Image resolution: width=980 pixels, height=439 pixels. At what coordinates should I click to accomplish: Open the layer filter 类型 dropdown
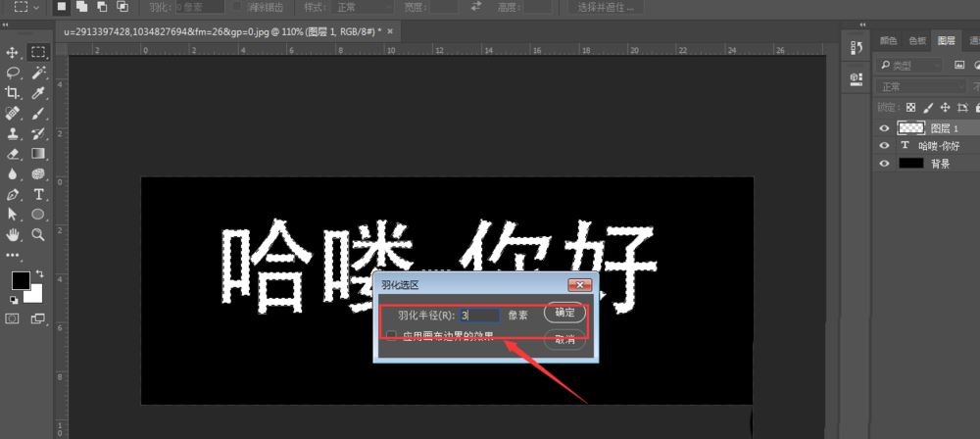point(910,65)
